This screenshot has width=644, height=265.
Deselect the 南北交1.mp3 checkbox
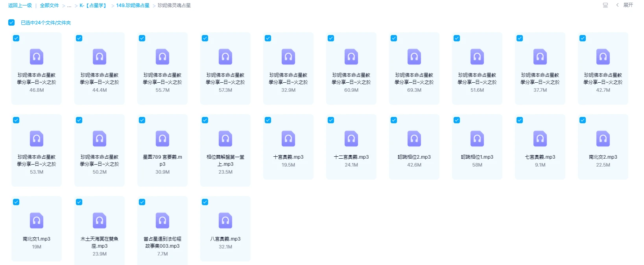tap(16, 202)
